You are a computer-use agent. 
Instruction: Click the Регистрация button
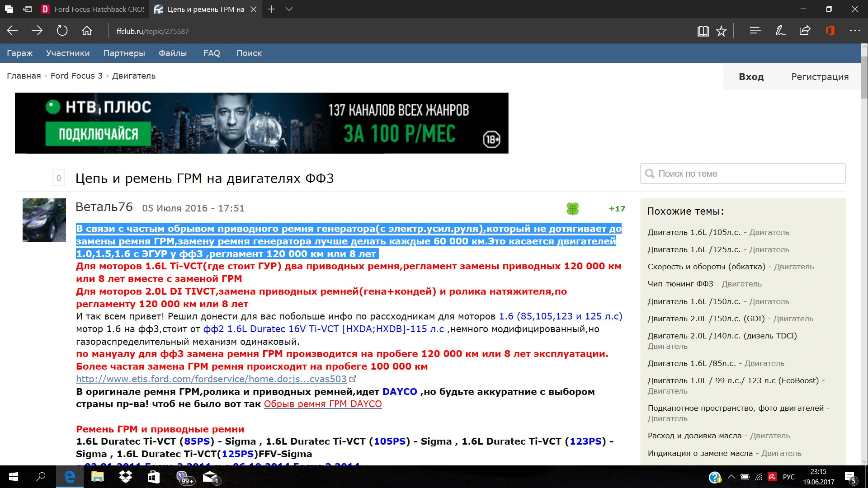click(820, 76)
